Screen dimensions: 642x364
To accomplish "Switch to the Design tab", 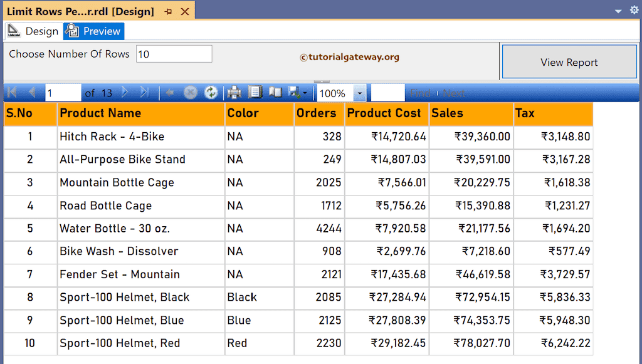I will 39,31.
